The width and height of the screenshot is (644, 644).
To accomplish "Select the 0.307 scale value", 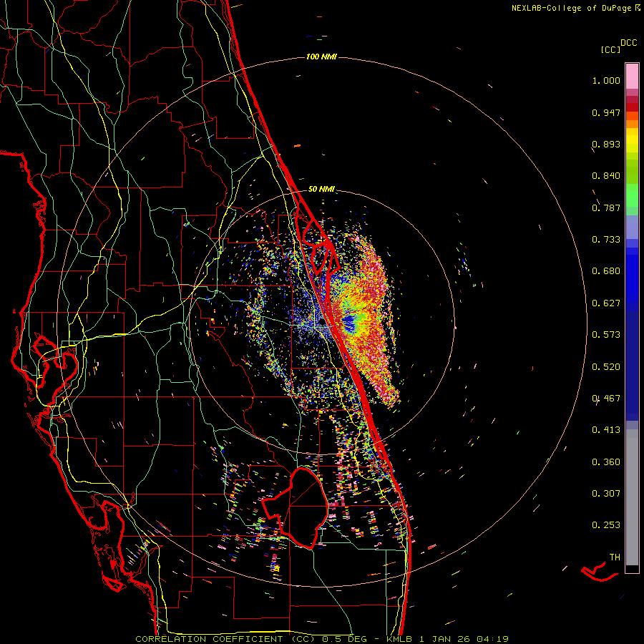I will 606,494.
